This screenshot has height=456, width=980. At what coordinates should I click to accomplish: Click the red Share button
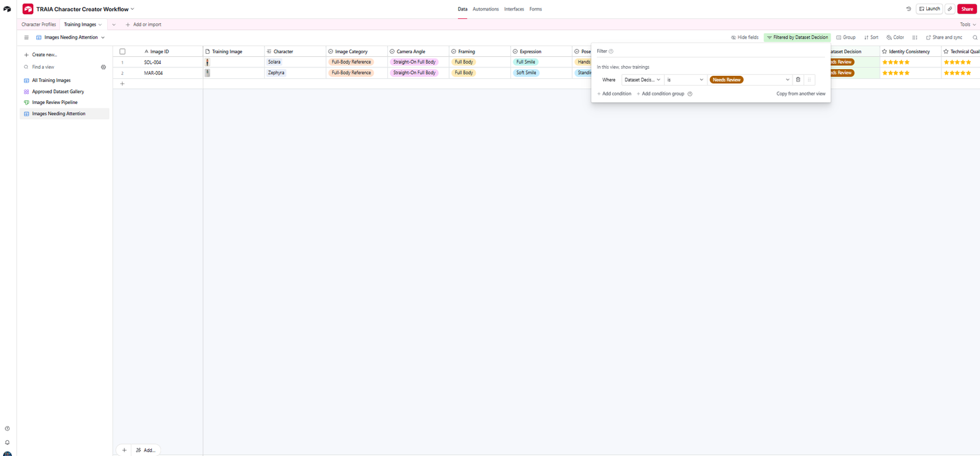click(967, 9)
